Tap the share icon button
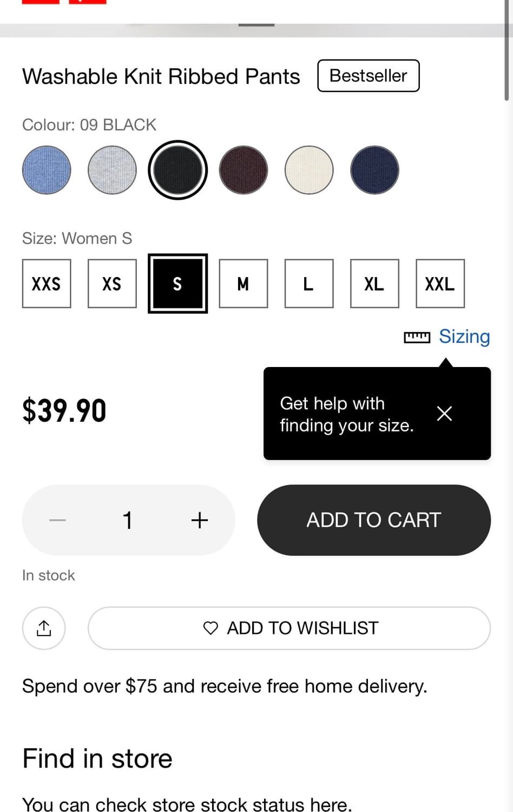The height and width of the screenshot is (812, 513). pyautogui.click(x=44, y=628)
